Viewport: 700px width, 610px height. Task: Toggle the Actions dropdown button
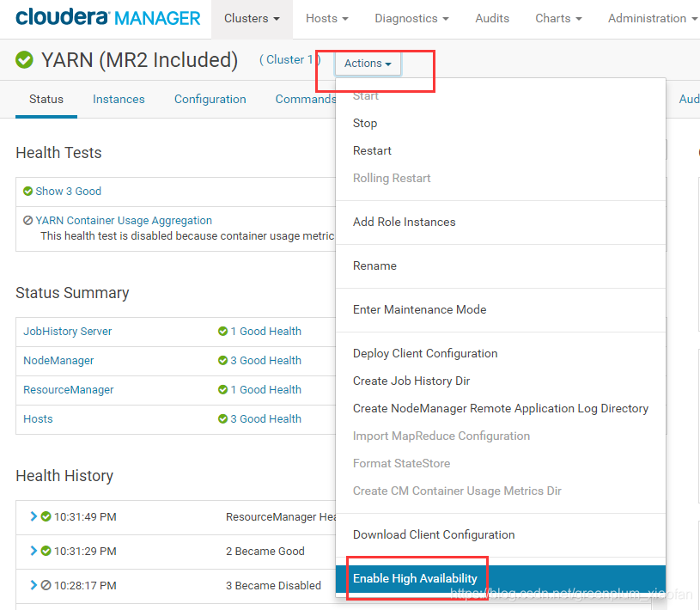pyautogui.click(x=368, y=64)
